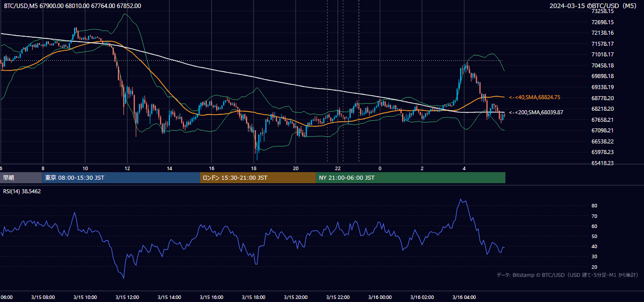The height and width of the screenshot is (302, 644).
Task: Click the 06:00 bottom date axis label
Action: 7,297
